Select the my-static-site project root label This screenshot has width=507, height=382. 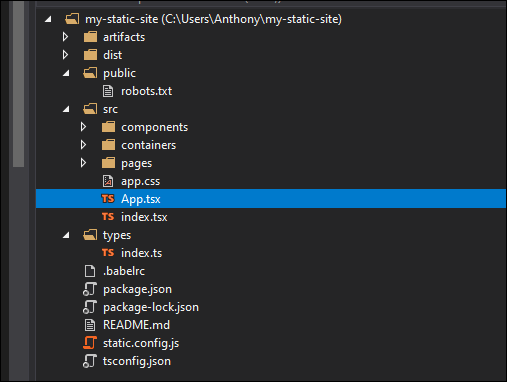pos(213,19)
